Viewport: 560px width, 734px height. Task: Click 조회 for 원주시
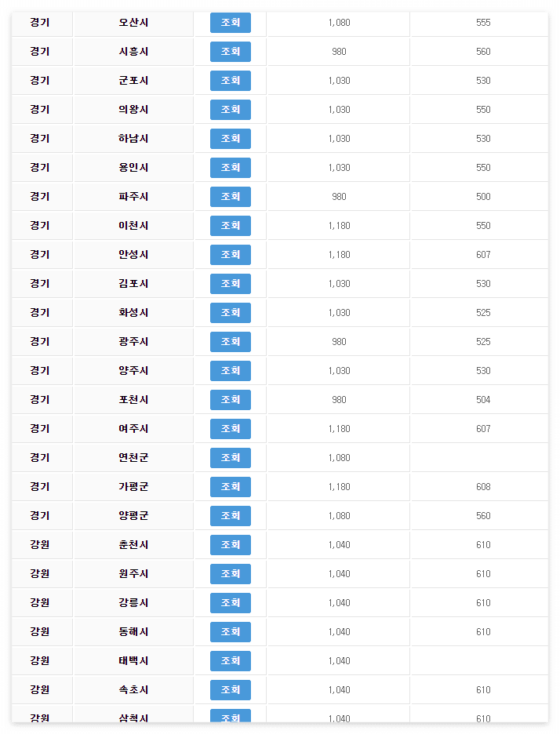230,574
